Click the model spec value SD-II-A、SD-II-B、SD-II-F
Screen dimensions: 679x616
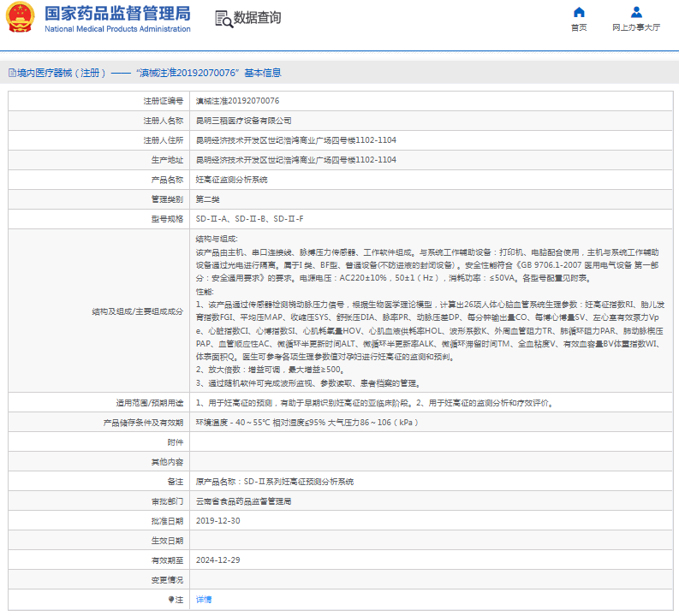pos(249,219)
